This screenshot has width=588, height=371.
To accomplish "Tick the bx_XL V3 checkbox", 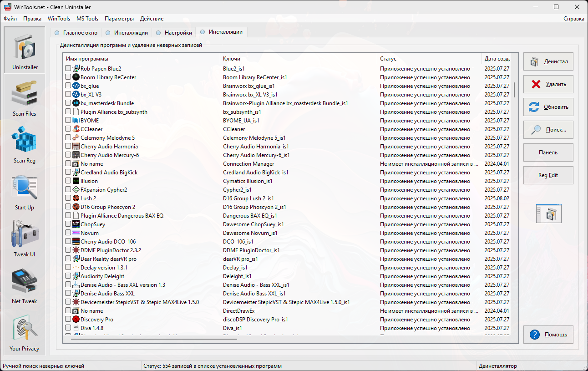I will point(68,95).
